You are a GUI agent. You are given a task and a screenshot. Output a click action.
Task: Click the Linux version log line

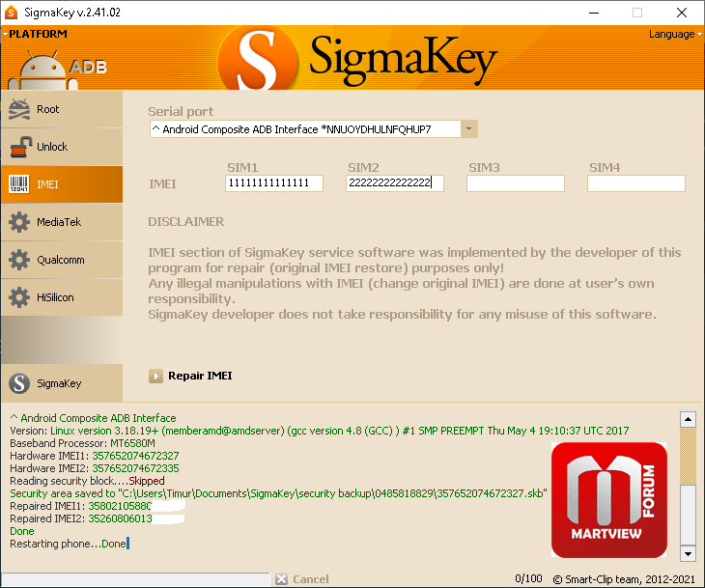(x=320, y=431)
